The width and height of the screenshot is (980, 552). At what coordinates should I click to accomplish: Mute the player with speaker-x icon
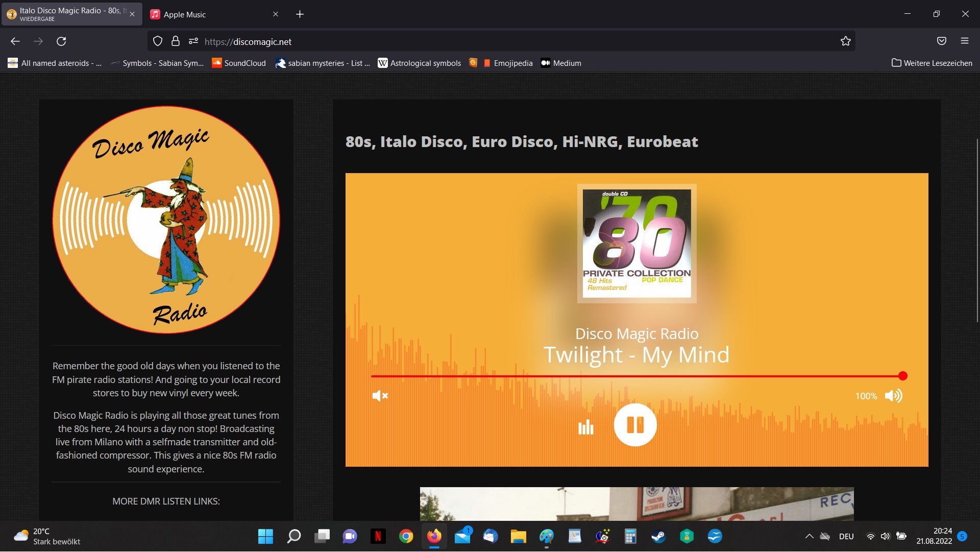click(x=380, y=396)
